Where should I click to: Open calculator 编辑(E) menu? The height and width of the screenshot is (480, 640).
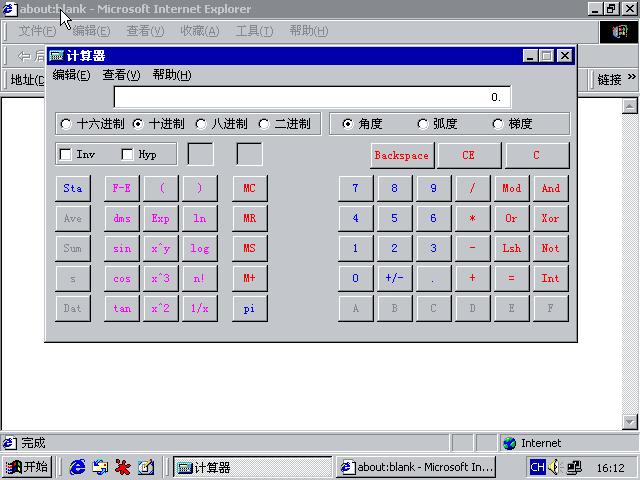pos(71,75)
